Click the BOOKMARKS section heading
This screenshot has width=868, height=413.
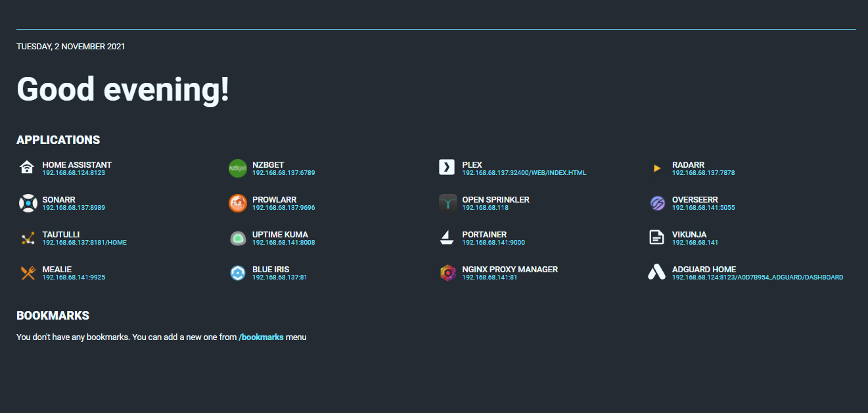pos(53,316)
